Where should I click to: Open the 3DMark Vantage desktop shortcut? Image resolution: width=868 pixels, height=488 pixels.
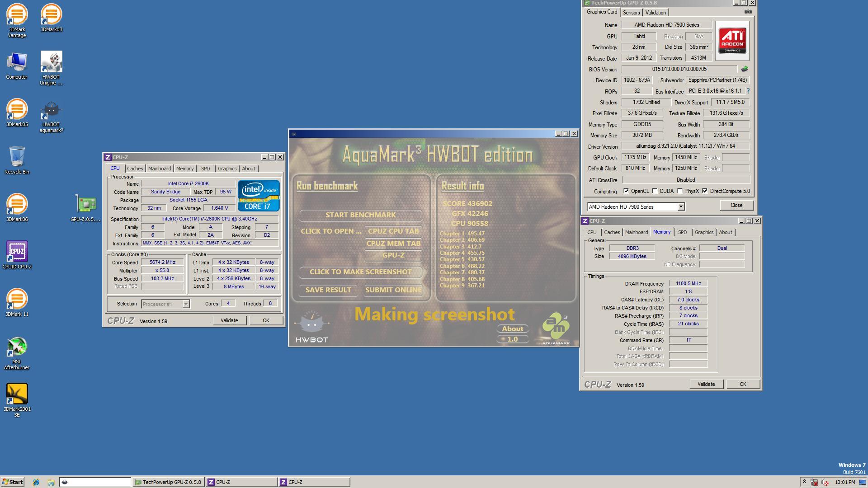coord(17,20)
